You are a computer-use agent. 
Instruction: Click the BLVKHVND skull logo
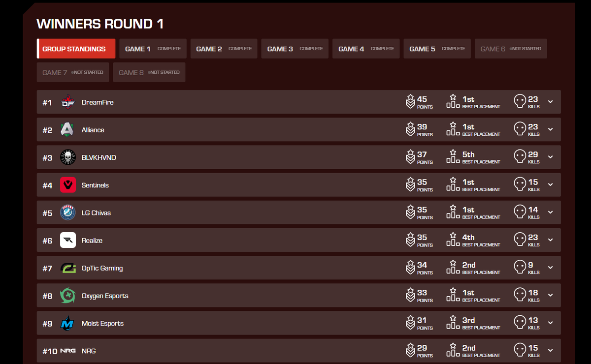click(67, 157)
